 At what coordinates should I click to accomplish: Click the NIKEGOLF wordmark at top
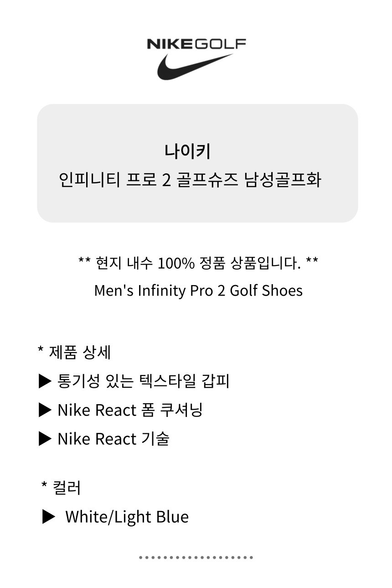point(196,44)
